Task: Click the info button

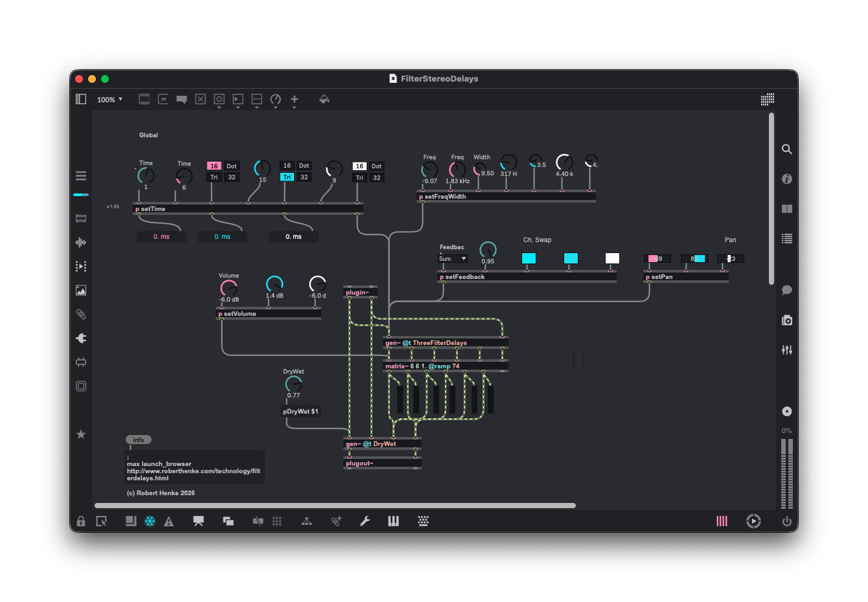Action: [138, 440]
